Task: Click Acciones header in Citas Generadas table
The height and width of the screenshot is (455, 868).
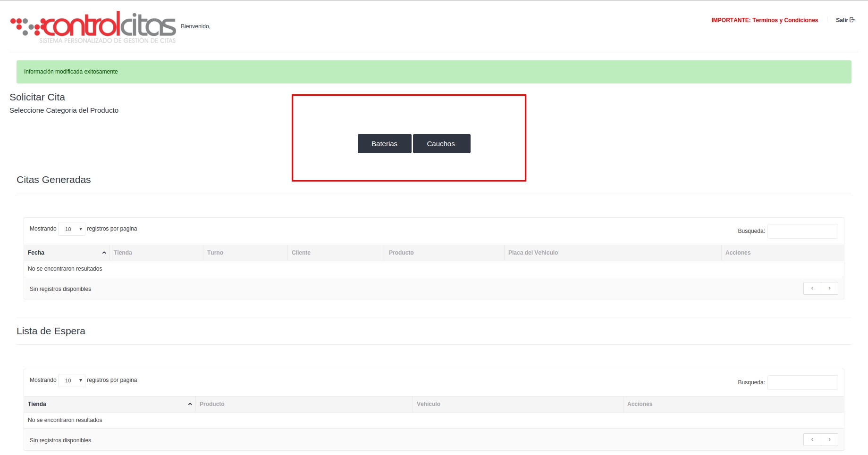Action: 783,253
